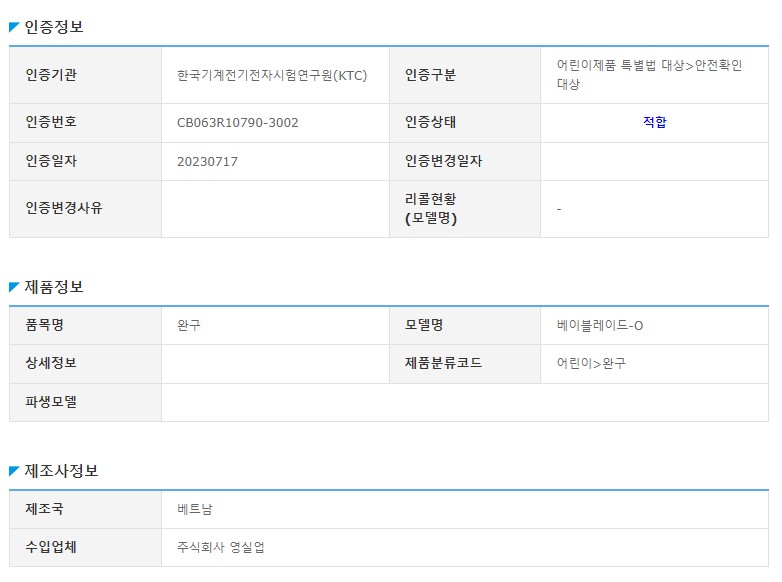Click the blue marker beside 인증정보
The width and height of the screenshot is (782, 582).
(x=14, y=27)
